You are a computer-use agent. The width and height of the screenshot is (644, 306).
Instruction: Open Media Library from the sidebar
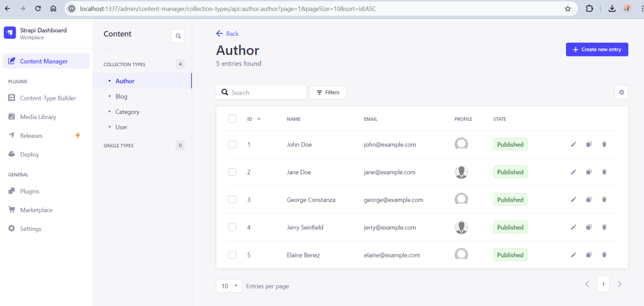pyautogui.click(x=38, y=116)
